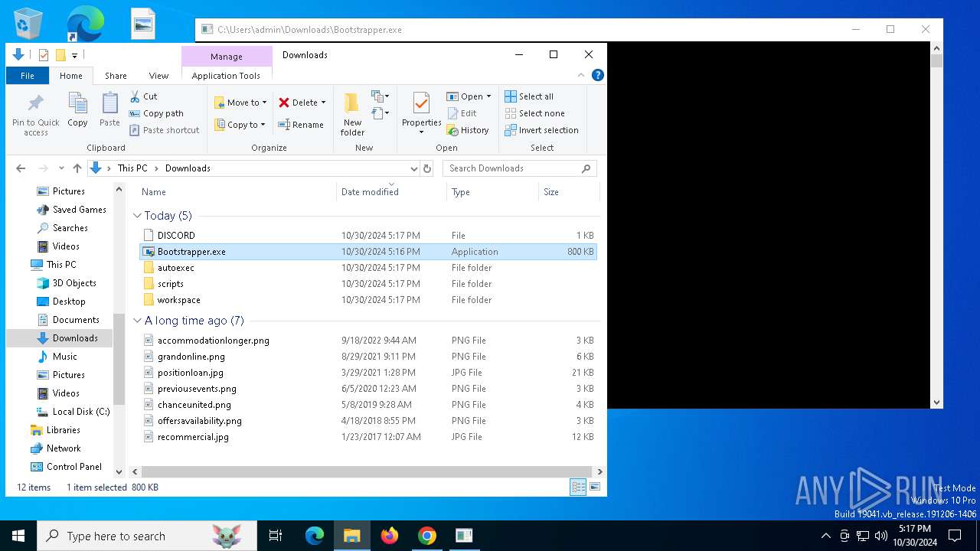This screenshot has height=551, width=980.
Task: Switch to the Share tab
Action: (x=116, y=76)
